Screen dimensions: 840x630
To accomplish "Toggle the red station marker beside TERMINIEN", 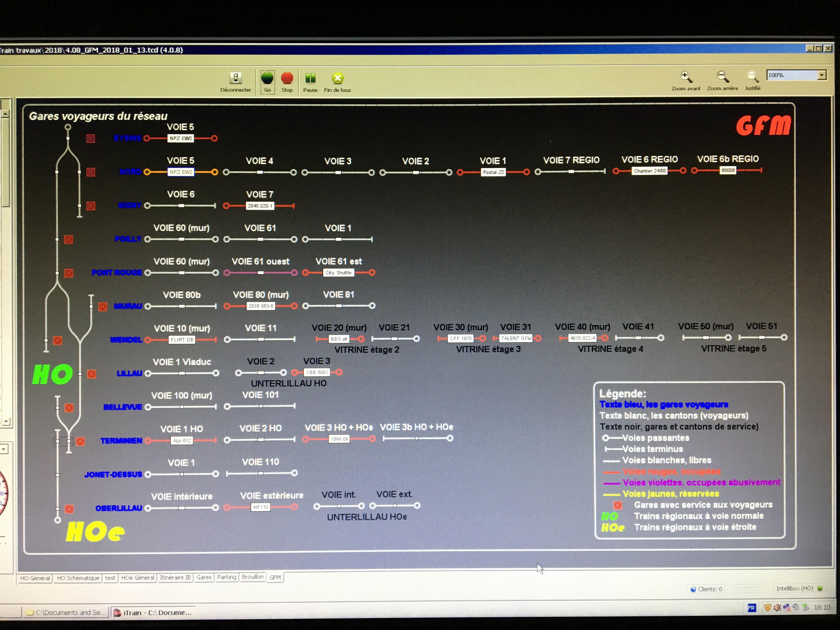I will pos(80,441).
